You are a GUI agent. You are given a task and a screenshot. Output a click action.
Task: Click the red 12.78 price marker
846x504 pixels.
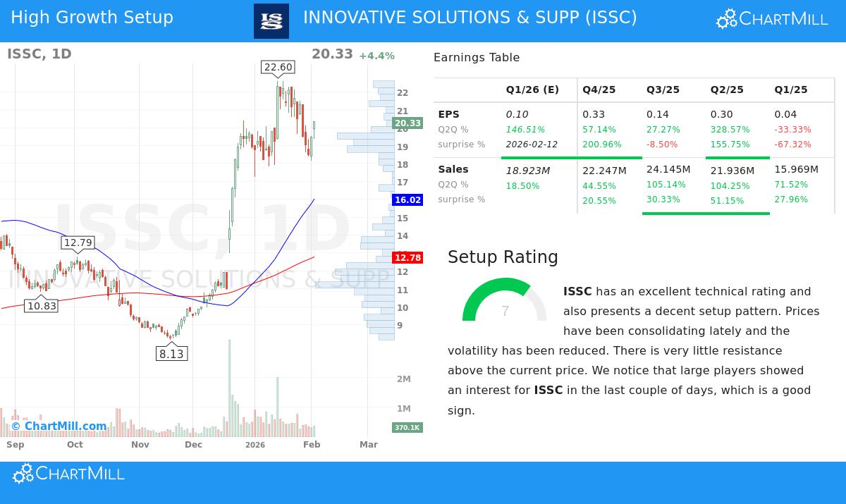[407, 257]
